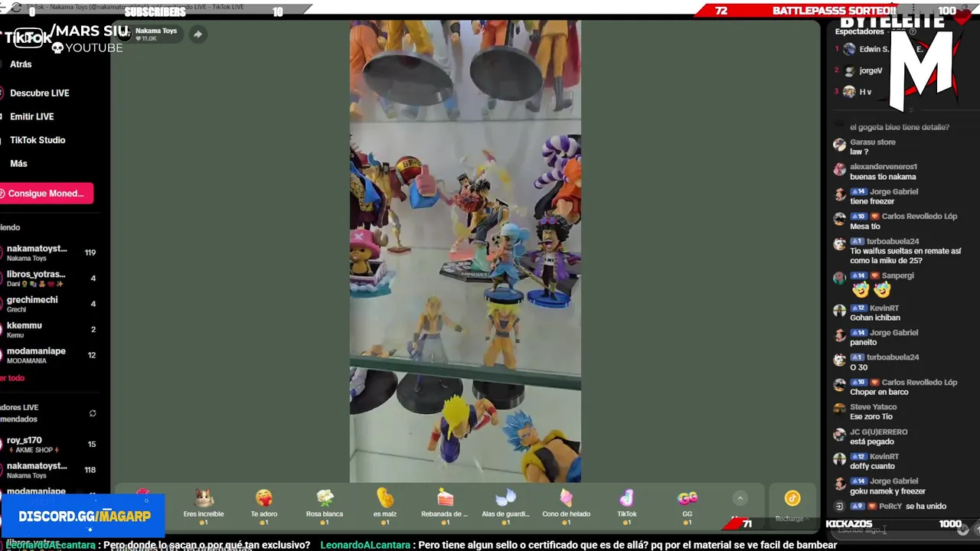Viewport: 980px width, 551px height.
Task: Open nakamatoyst... channel with 119 viewers
Action: (50, 253)
